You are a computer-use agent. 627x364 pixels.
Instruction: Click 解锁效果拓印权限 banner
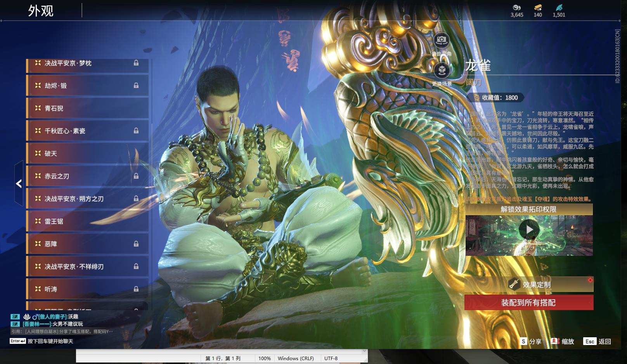529,209
